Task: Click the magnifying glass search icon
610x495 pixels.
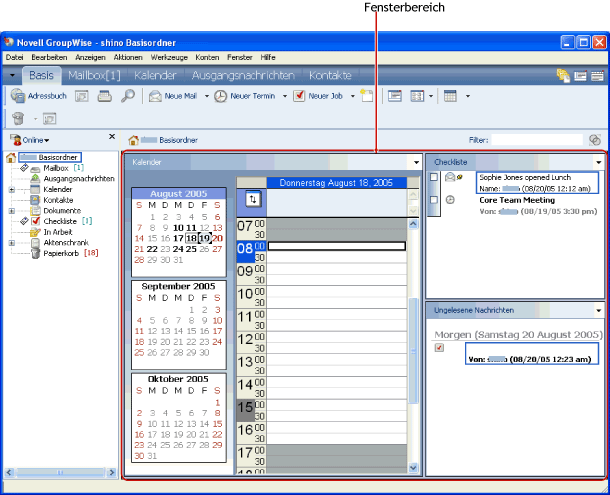Action: (128, 96)
